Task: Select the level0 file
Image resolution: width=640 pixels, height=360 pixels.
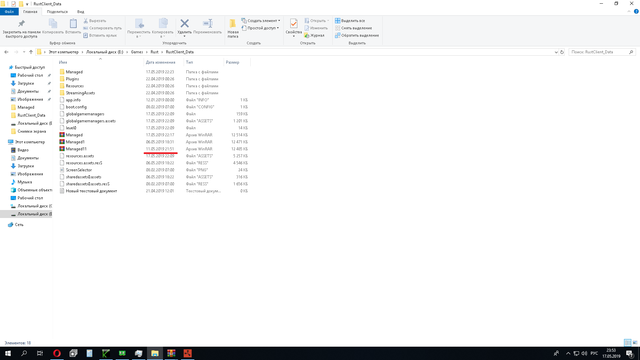Action: [71, 128]
